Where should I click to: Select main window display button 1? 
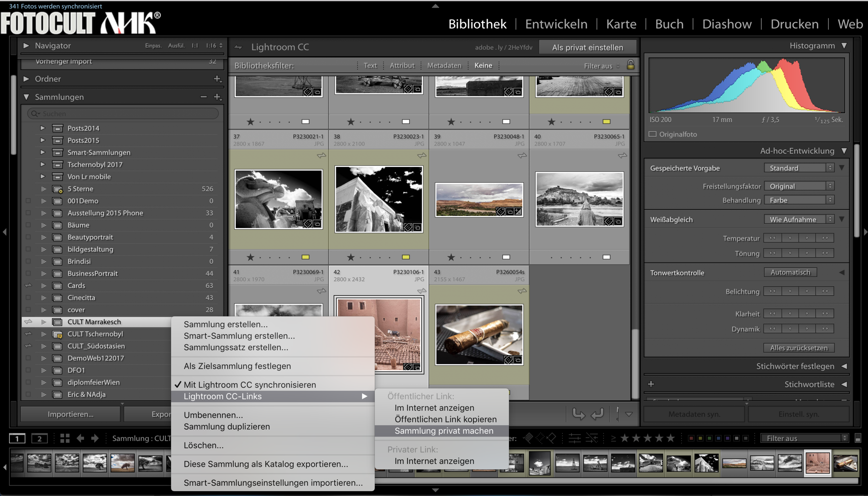tap(17, 439)
